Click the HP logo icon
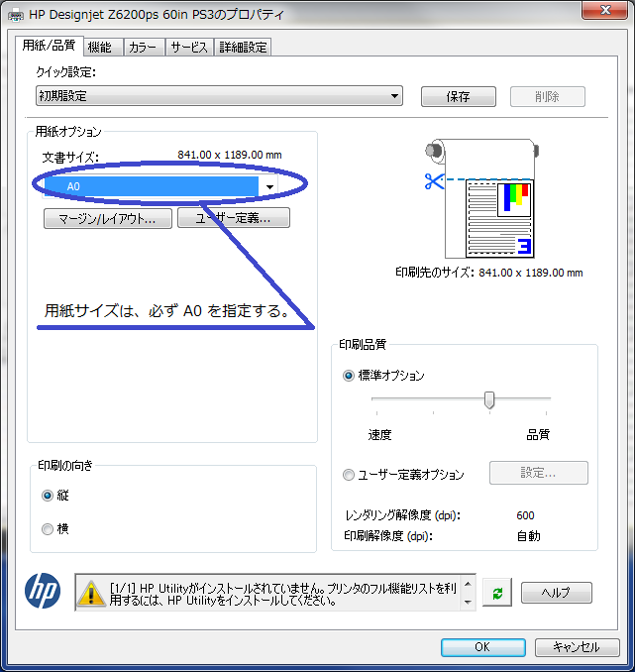Viewport: 635px width, 672px height. click(x=43, y=591)
